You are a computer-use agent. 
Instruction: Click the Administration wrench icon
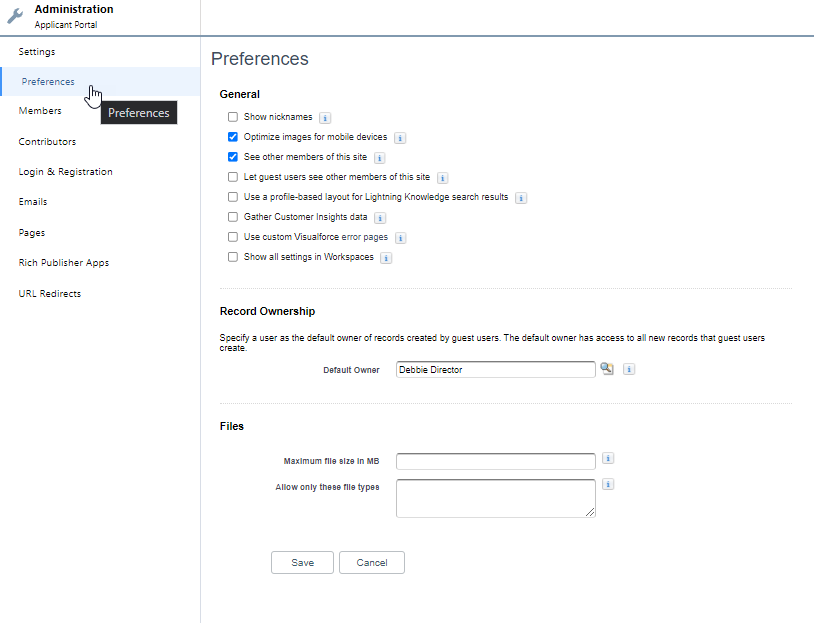[15, 17]
